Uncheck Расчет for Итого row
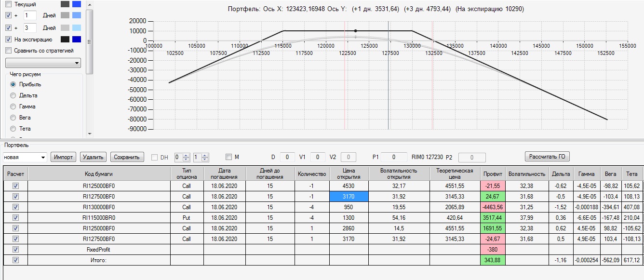 pos(15,260)
